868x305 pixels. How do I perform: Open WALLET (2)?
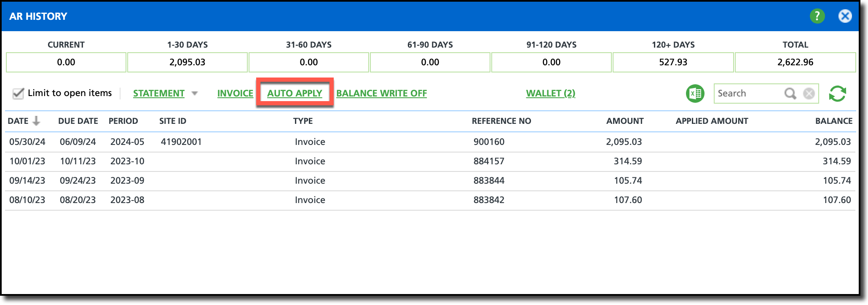(x=550, y=94)
